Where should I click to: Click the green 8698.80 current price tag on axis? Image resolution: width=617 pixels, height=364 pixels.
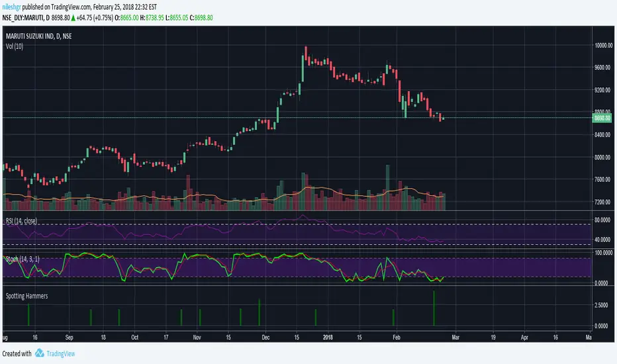click(602, 118)
